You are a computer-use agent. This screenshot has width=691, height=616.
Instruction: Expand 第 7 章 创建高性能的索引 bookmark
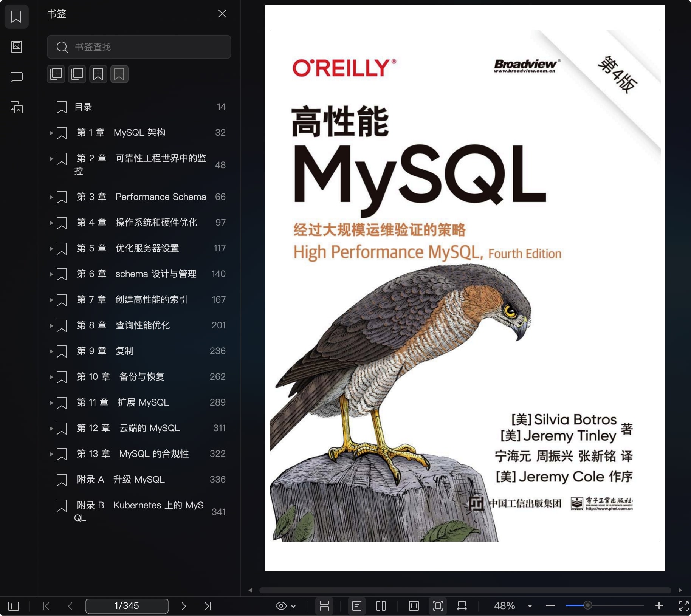51,300
